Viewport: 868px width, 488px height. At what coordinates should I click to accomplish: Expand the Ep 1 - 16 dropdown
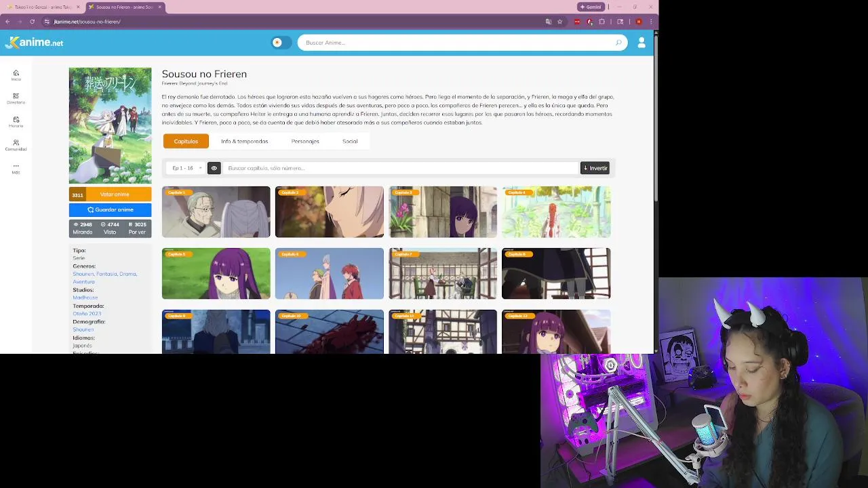[x=186, y=168]
